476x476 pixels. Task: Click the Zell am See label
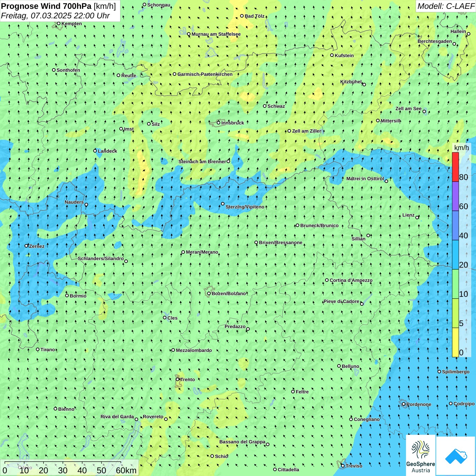coord(408,108)
